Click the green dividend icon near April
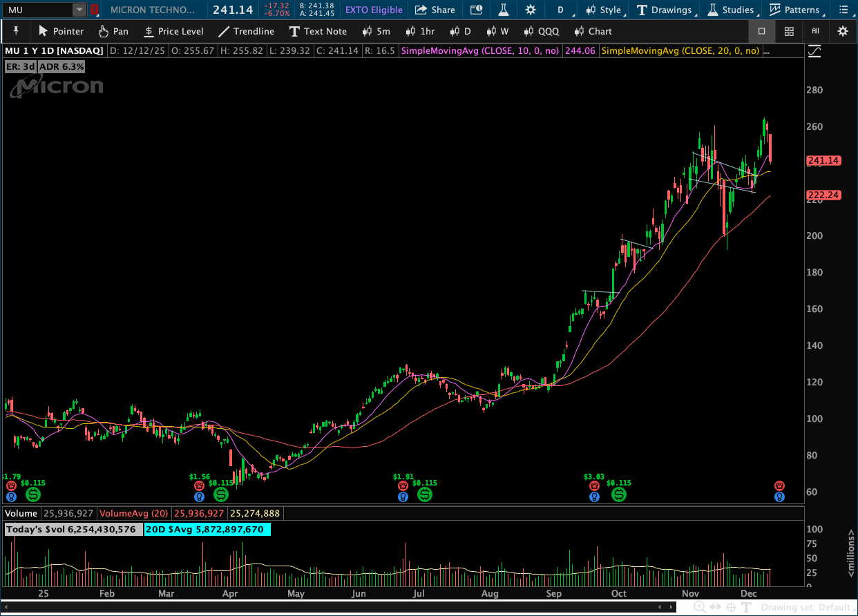858x616 pixels. (x=220, y=494)
